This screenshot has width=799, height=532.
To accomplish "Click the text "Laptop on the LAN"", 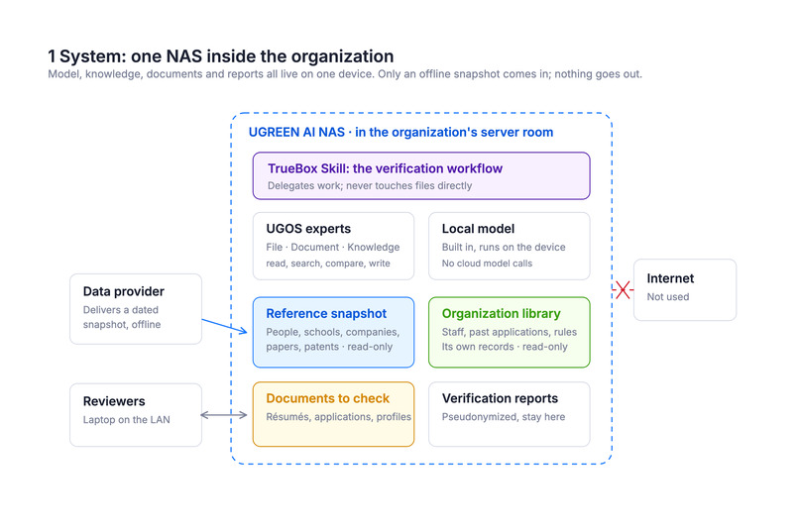I will (126, 420).
